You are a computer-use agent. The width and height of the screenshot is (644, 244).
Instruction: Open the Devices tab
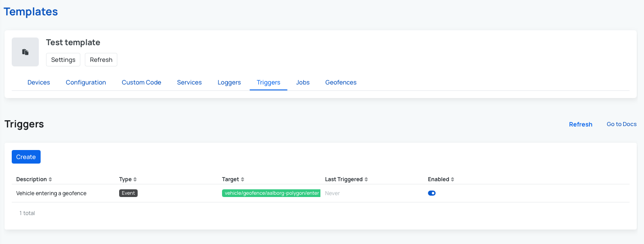[x=39, y=83]
